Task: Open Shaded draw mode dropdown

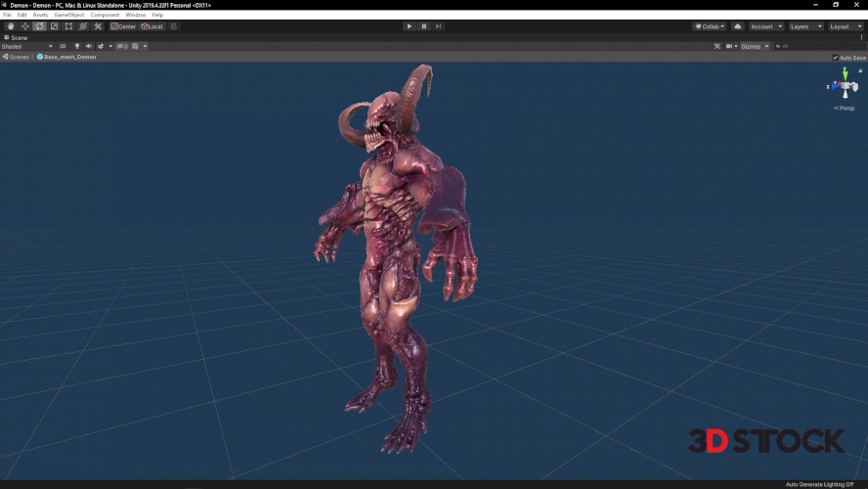Action: pos(27,46)
